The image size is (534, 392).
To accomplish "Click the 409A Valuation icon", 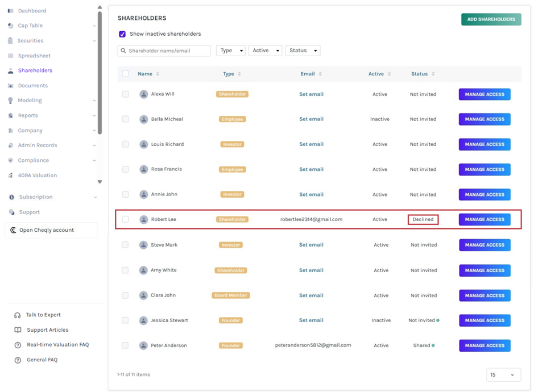I will (11, 176).
